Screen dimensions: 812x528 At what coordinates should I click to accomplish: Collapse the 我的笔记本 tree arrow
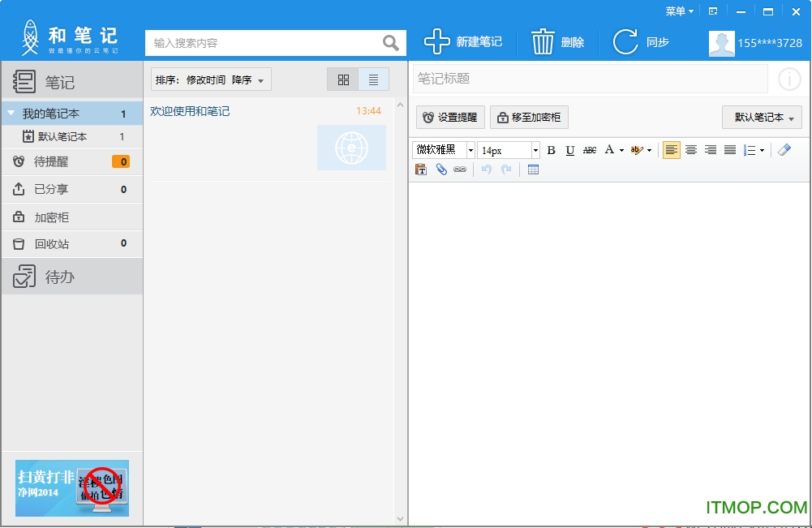tap(11, 113)
